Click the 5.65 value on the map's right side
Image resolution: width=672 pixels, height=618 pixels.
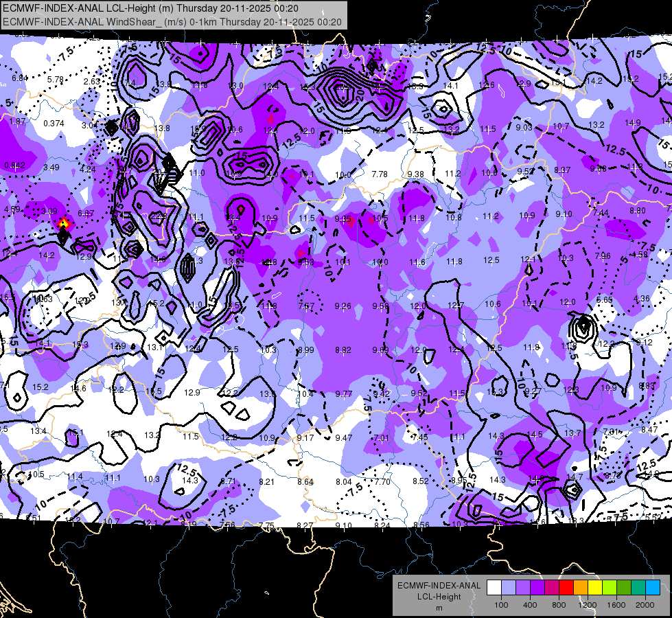pyautogui.click(x=605, y=300)
